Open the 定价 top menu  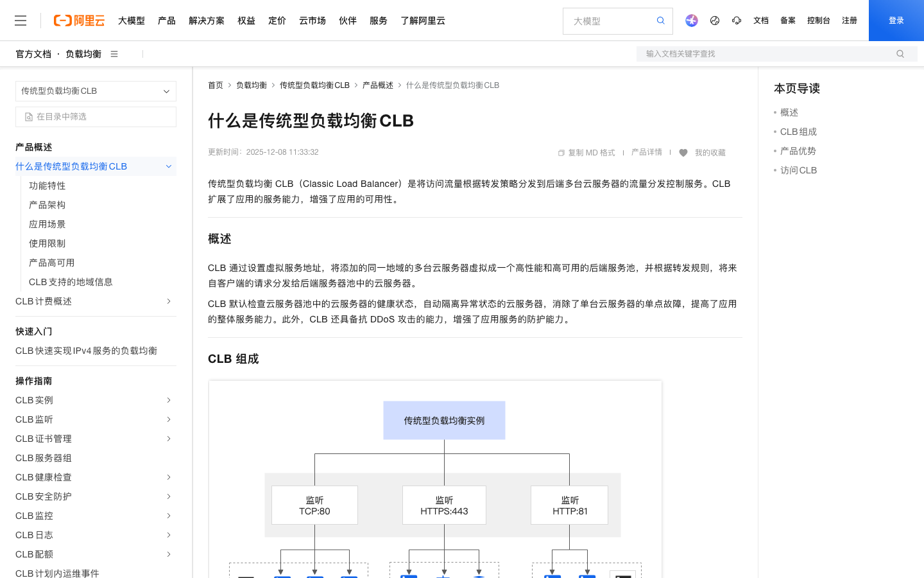277,21
